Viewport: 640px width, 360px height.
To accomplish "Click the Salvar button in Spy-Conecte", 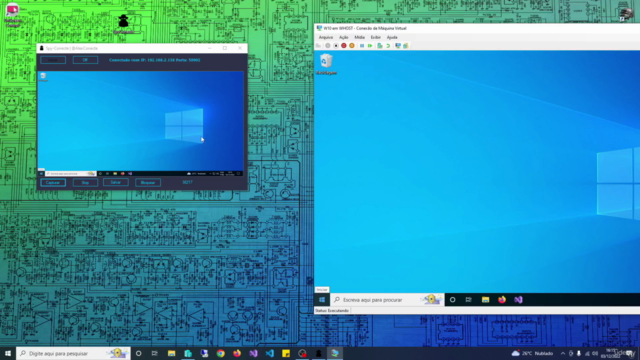I will pyautogui.click(x=116, y=182).
